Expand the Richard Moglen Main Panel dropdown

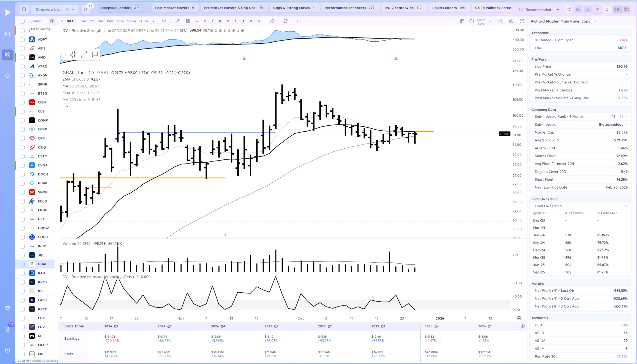[595, 21]
